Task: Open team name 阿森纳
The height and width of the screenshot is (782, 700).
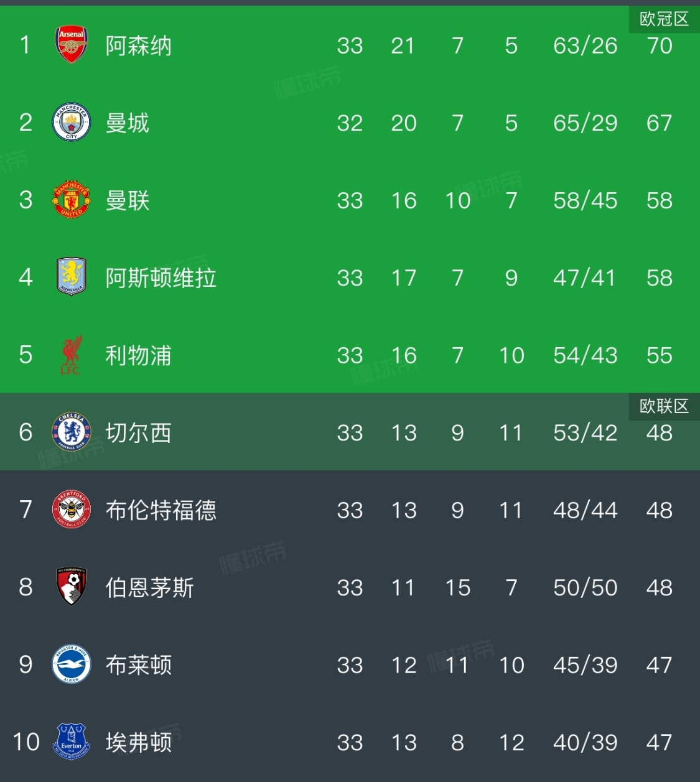Action: click(138, 45)
